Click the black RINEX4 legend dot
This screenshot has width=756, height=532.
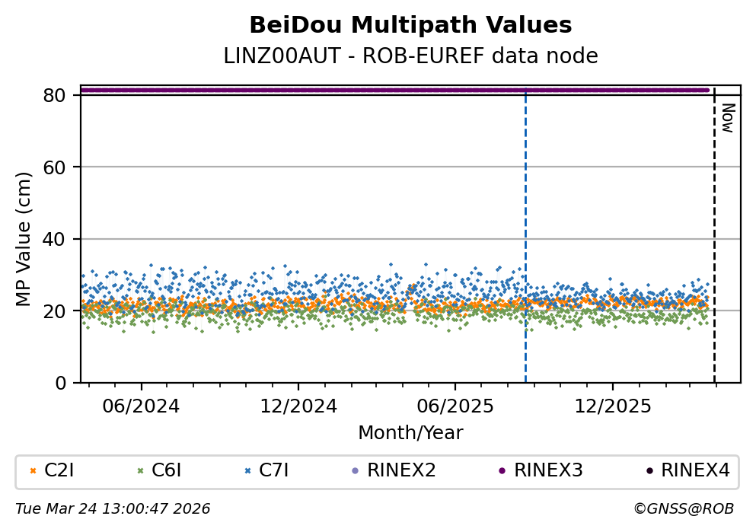(x=649, y=471)
